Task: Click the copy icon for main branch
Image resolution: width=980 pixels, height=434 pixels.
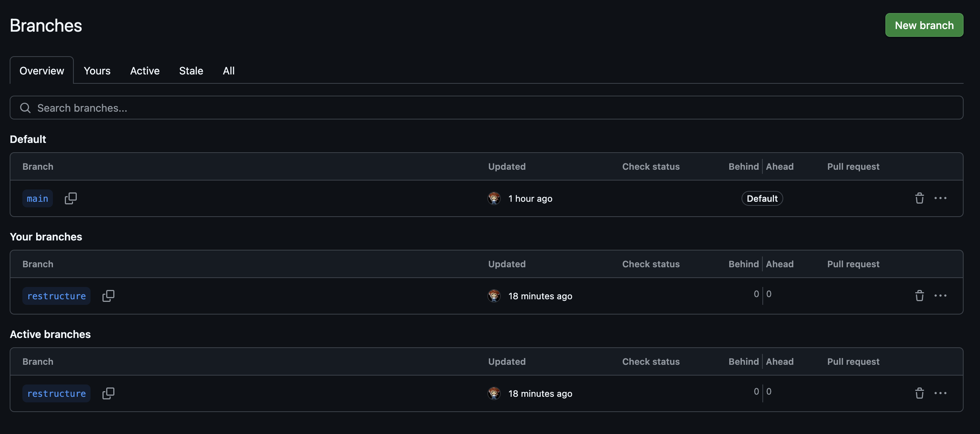Action: (70, 198)
